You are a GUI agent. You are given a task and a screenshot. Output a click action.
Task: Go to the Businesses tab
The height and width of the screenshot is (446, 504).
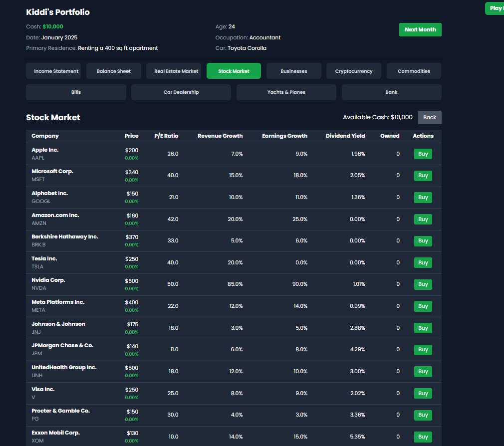coord(294,71)
